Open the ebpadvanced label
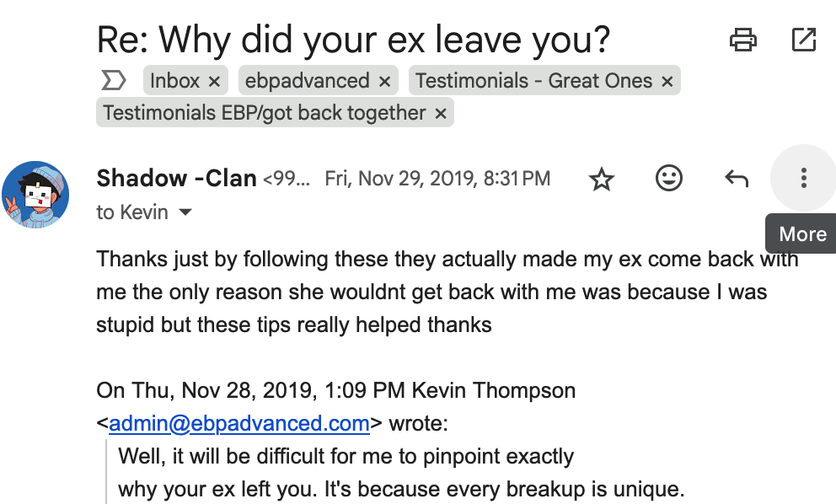This screenshot has width=836, height=504. point(307,81)
